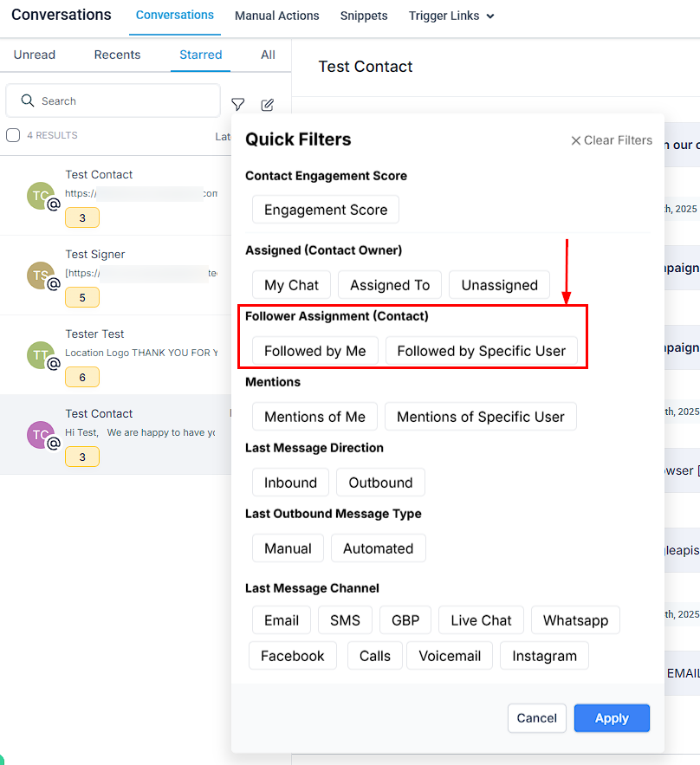Image resolution: width=700 pixels, height=765 pixels.
Task: Click the Cancel button
Action: coord(536,718)
